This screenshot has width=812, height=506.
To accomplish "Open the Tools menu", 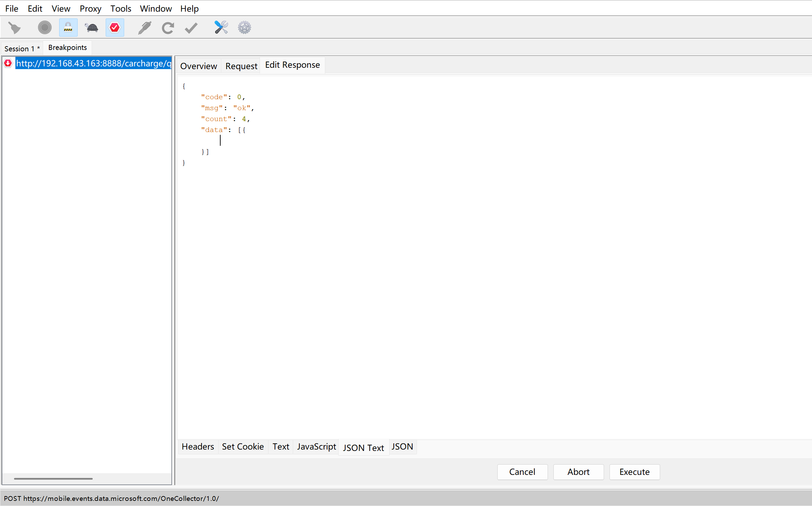I will [121, 9].
